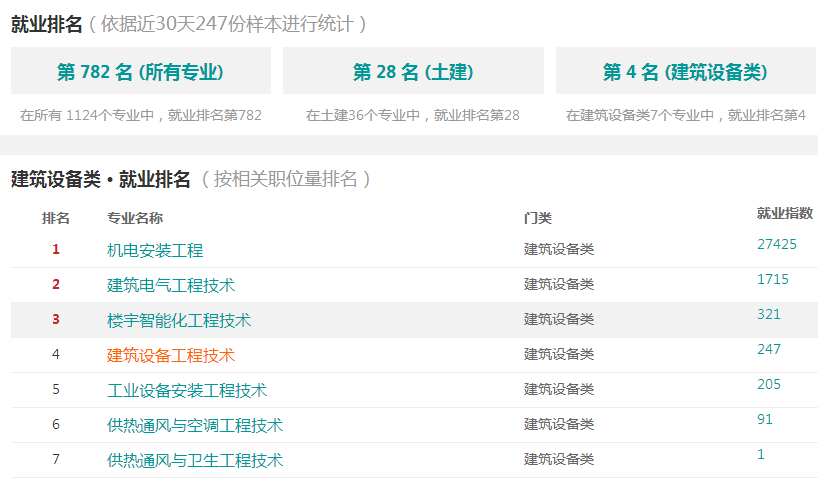
Task: Click rank number 7 in the table
Action: (56, 459)
